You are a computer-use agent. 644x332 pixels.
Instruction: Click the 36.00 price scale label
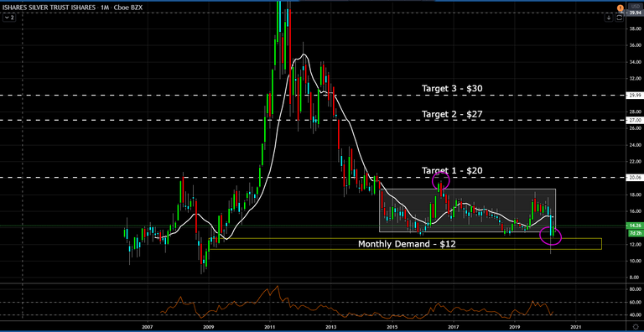pyautogui.click(x=635, y=45)
